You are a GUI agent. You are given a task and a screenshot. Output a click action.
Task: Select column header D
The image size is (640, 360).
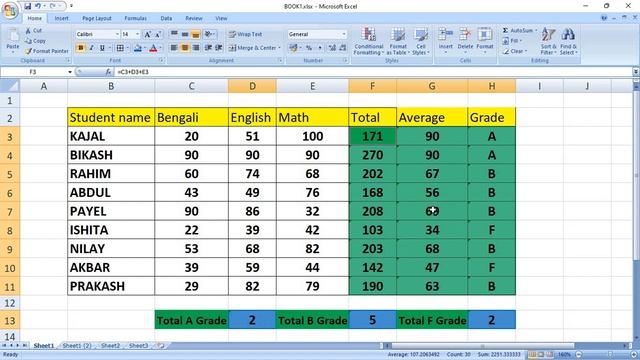pyautogui.click(x=252, y=86)
